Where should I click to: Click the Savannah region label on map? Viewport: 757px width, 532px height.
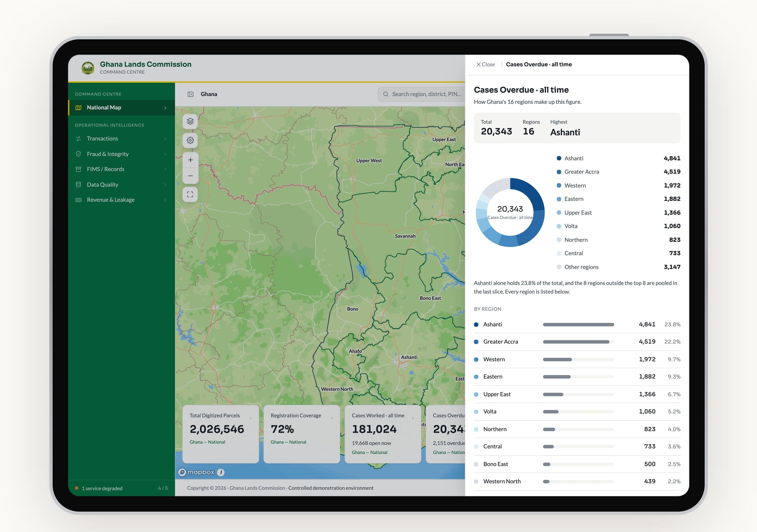click(x=405, y=236)
